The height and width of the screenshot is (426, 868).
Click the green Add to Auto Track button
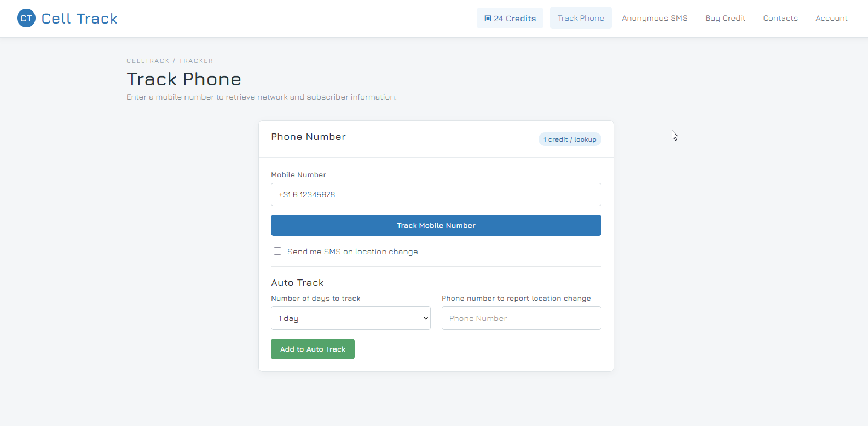[x=313, y=349]
